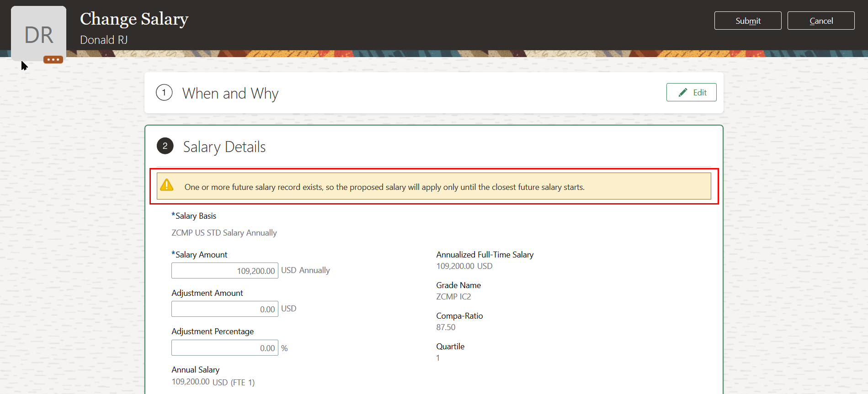Click the 109,200.00 USD annualized salary value
This screenshot has width=868, height=394.
click(x=464, y=266)
